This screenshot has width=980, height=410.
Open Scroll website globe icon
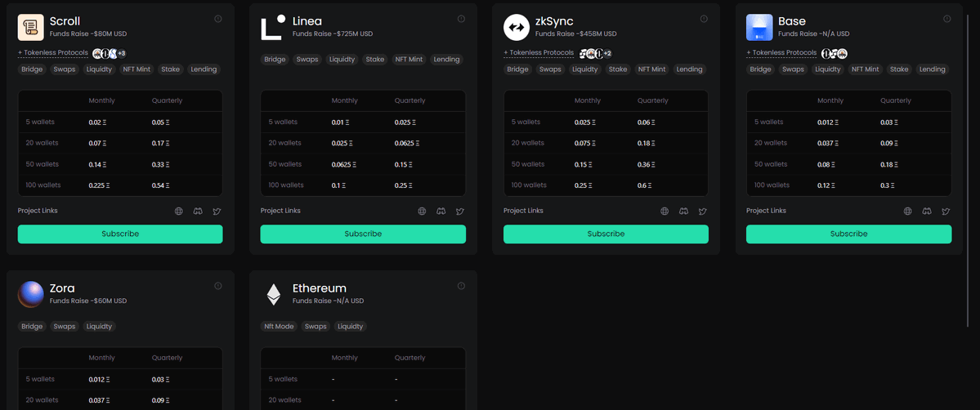tap(179, 212)
